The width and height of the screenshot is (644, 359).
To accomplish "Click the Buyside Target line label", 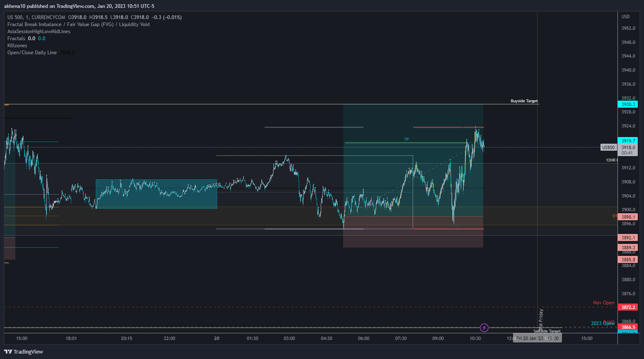I will (x=524, y=101).
